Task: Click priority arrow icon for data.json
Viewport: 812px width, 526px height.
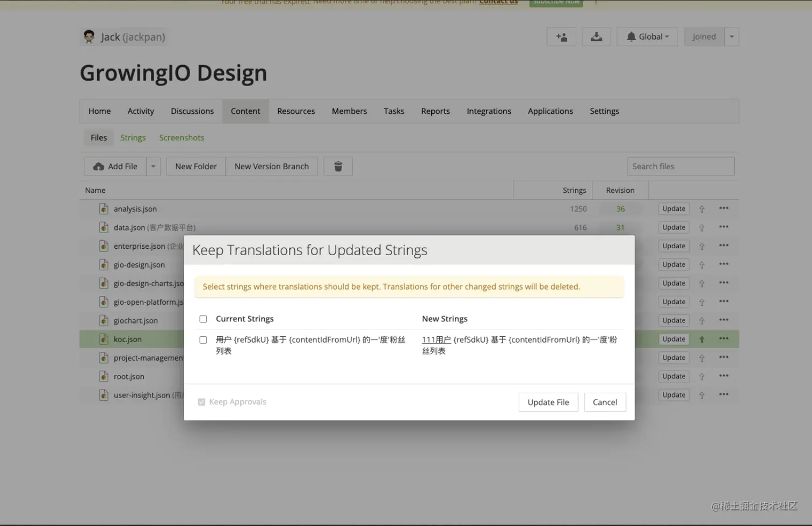Action: [702, 228]
